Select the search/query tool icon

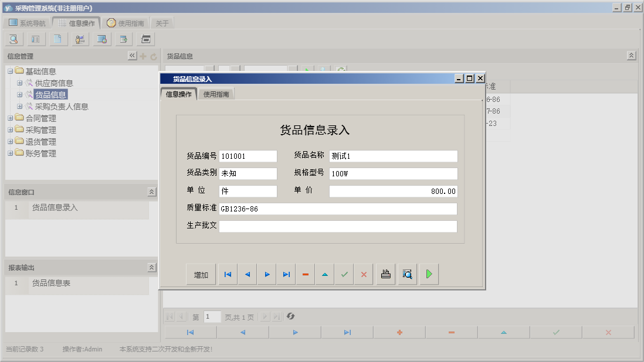[x=13, y=39]
